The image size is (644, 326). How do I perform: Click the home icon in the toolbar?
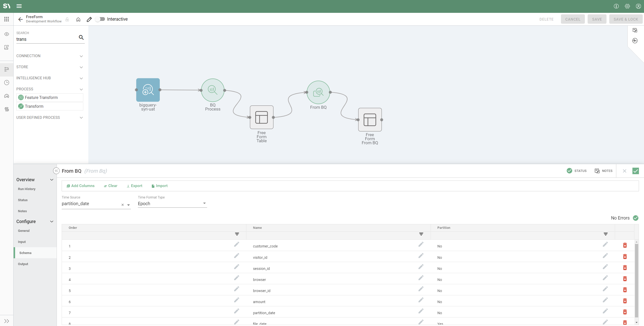pyautogui.click(x=78, y=19)
